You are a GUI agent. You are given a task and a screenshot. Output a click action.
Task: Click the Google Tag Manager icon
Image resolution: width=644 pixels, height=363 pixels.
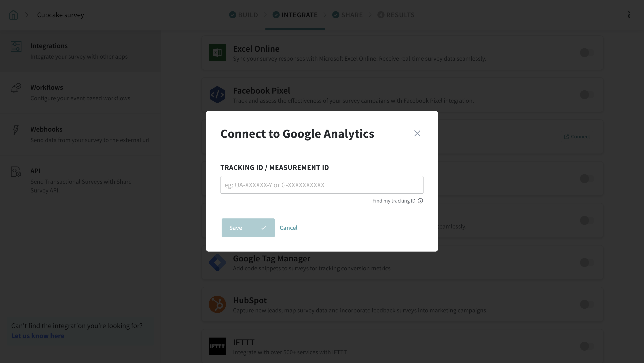217,263
